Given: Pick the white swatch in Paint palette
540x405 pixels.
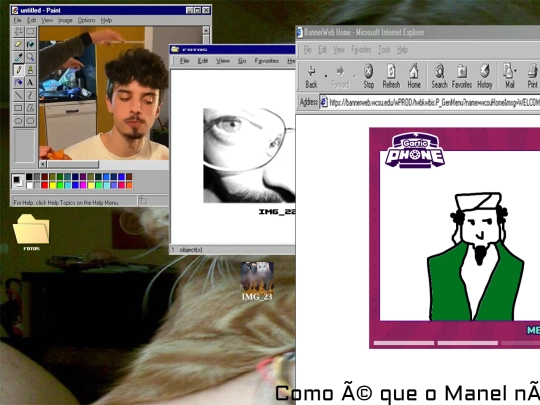Looking at the screenshot, I should [x=29, y=185].
